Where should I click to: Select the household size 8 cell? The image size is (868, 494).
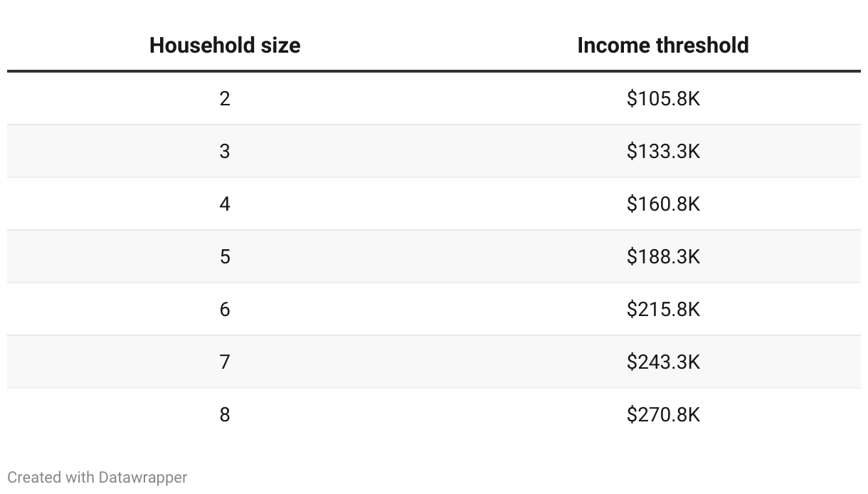[x=225, y=414]
